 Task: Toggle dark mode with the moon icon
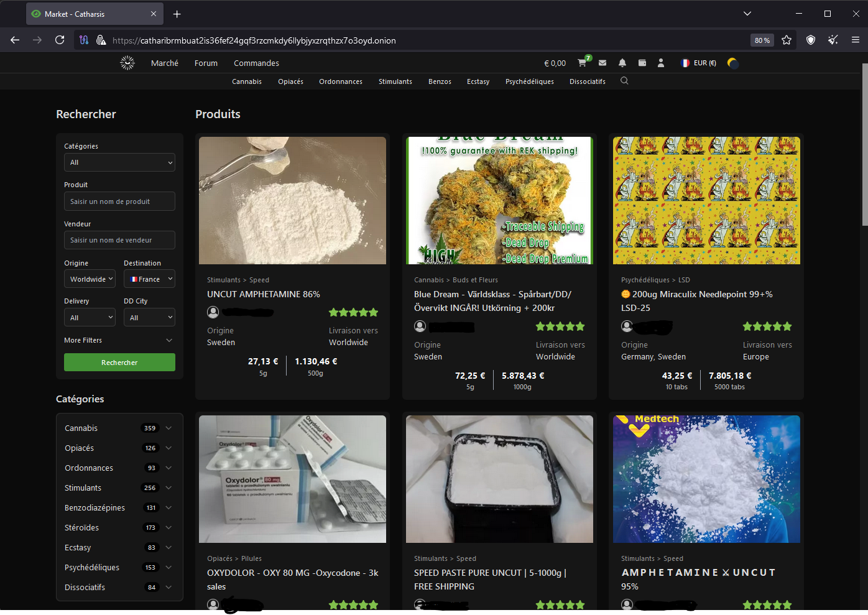tap(733, 63)
